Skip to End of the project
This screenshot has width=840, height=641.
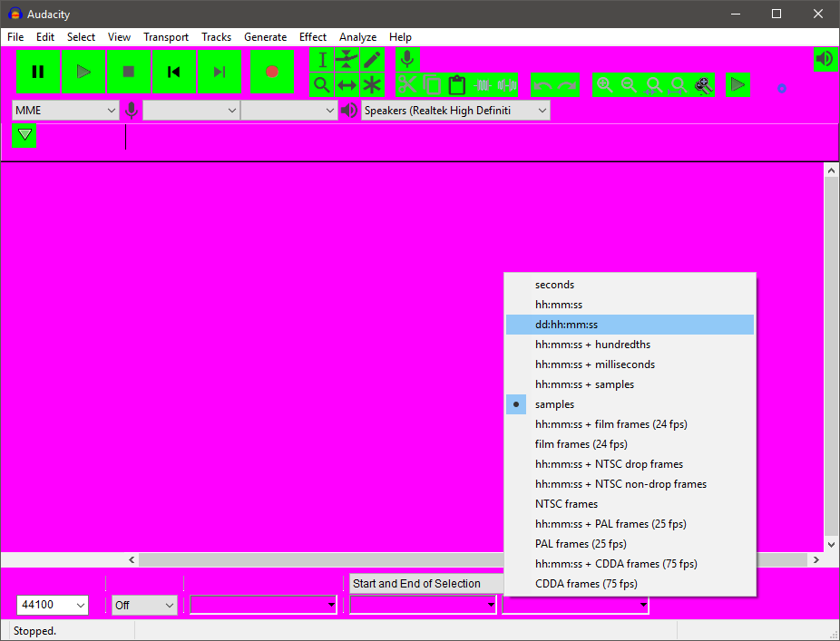coord(220,72)
